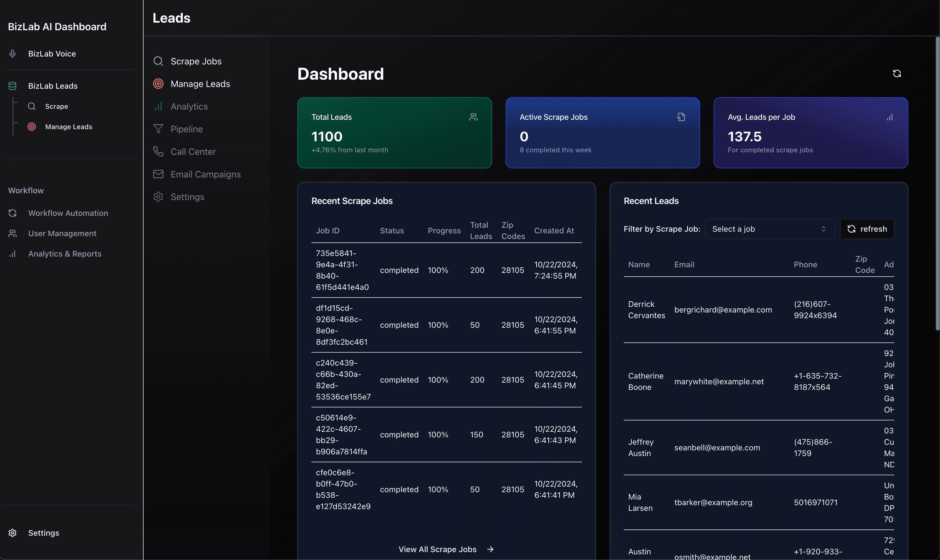
Task: Click the BizLab Voice microphone icon
Action: click(x=12, y=53)
